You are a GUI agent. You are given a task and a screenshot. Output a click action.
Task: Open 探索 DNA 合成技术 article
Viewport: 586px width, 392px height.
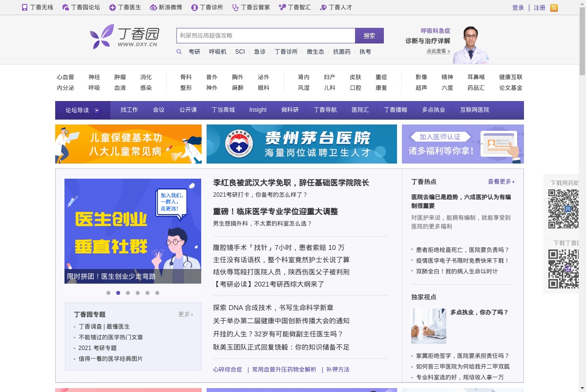(273, 308)
